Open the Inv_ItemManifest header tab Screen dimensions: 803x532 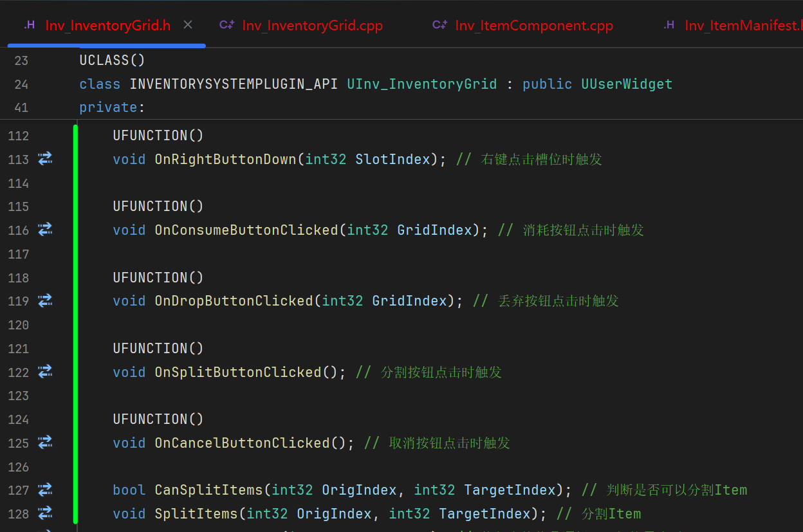[x=733, y=26]
